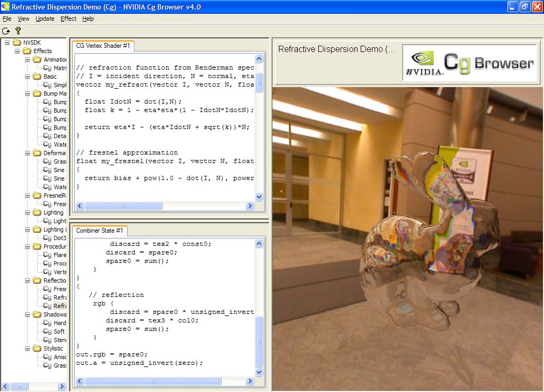This screenshot has height=392, width=544.
Task: Click the Cg icon beside Flare item
Action: (47, 255)
